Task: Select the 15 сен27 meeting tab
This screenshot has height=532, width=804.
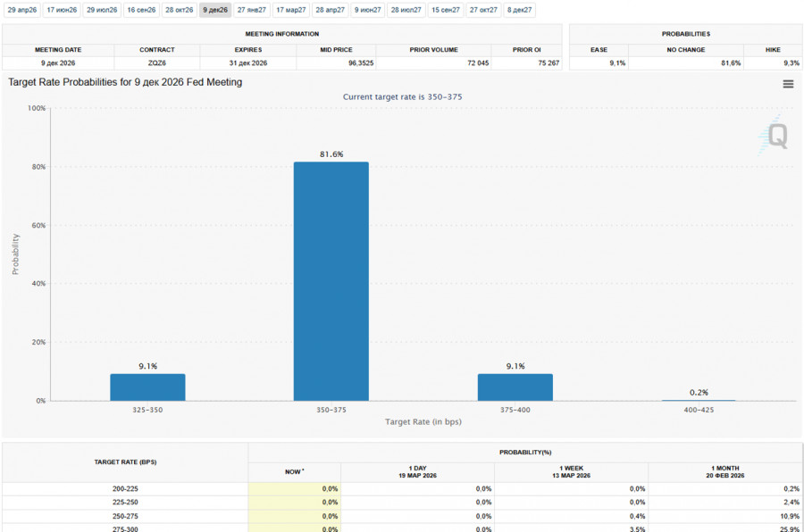Action: click(446, 10)
